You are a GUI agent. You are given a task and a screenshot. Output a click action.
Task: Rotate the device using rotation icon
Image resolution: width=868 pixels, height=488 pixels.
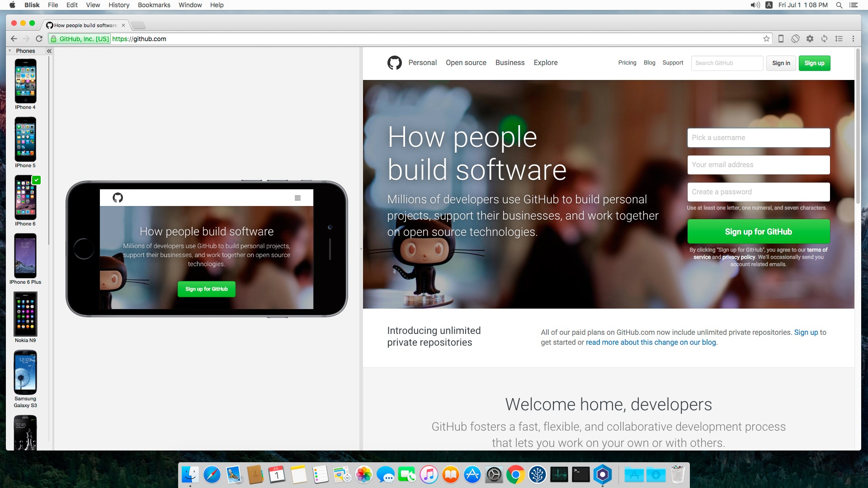795,39
